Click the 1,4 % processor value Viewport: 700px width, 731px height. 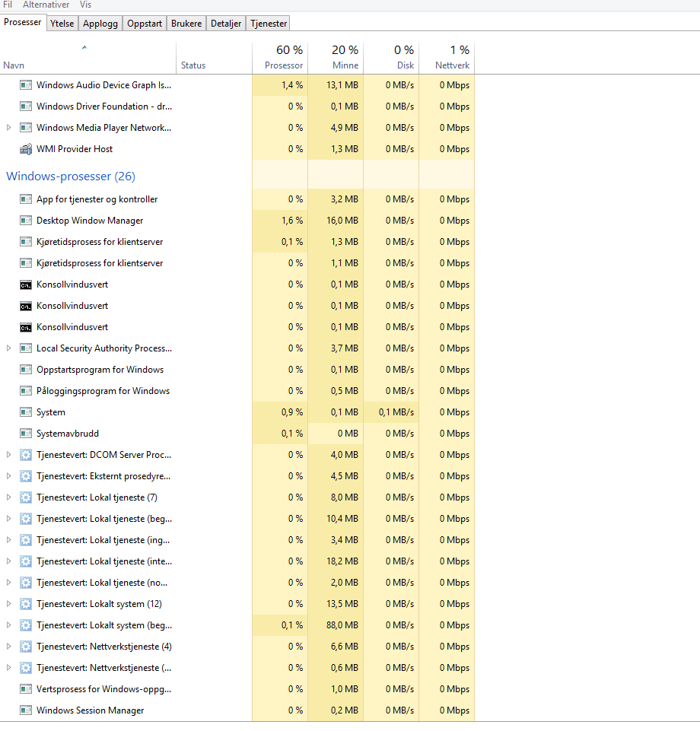point(292,85)
